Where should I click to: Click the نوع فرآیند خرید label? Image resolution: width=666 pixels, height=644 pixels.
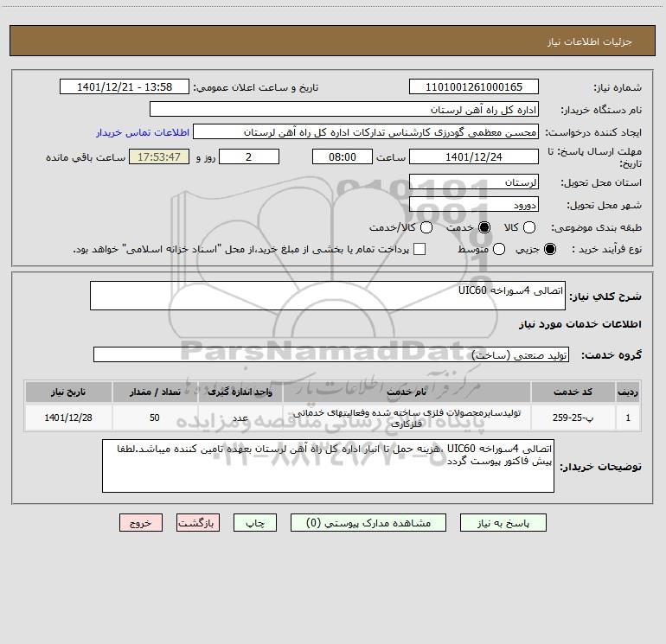click(x=607, y=250)
